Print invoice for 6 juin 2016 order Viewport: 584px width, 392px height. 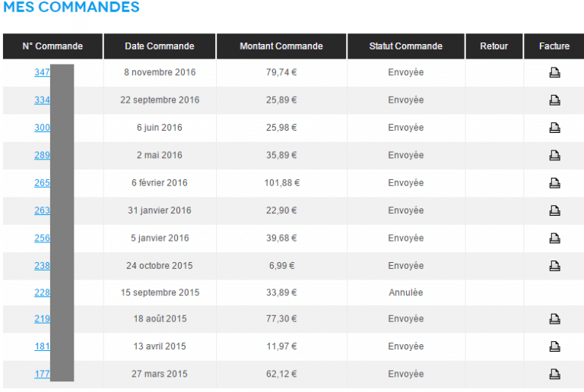[x=554, y=128]
